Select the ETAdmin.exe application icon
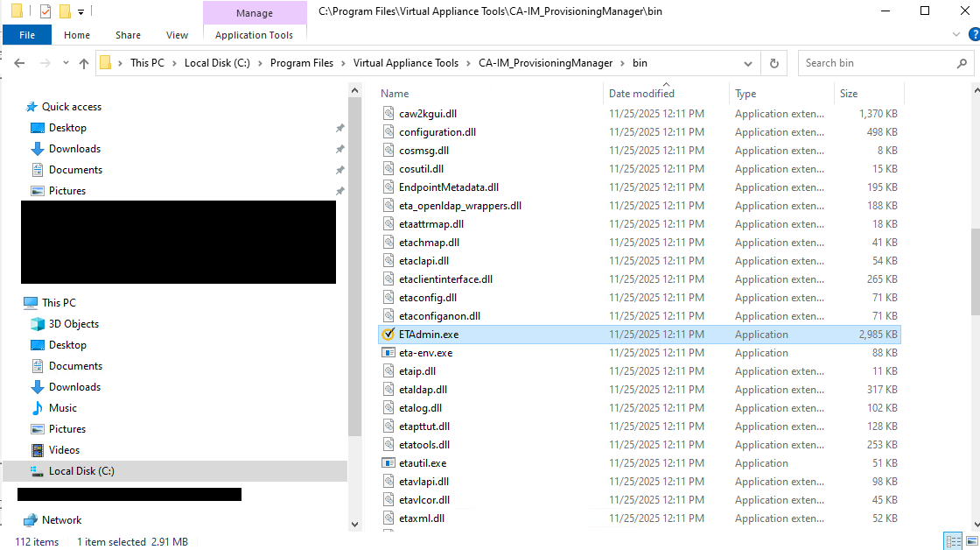Screen dimensions: 980x550 [x=388, y=335]
